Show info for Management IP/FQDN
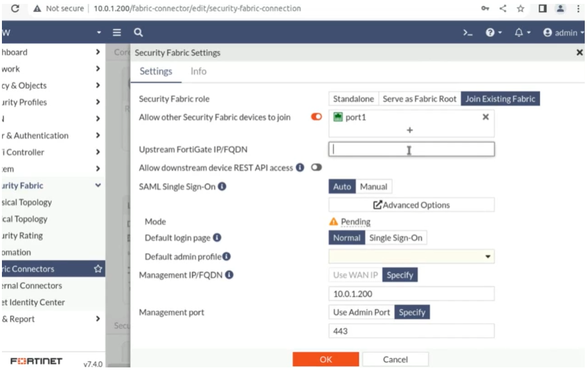This screenshot has height=379, width=588. [x=229, y=275]
